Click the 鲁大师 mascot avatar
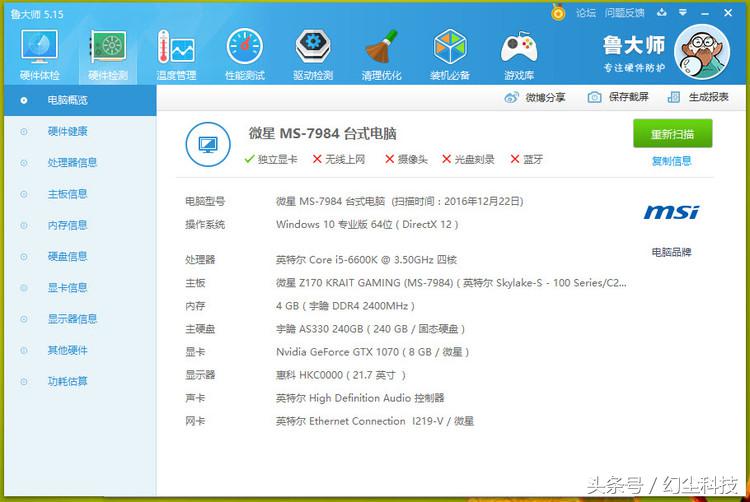 (702, 52)
